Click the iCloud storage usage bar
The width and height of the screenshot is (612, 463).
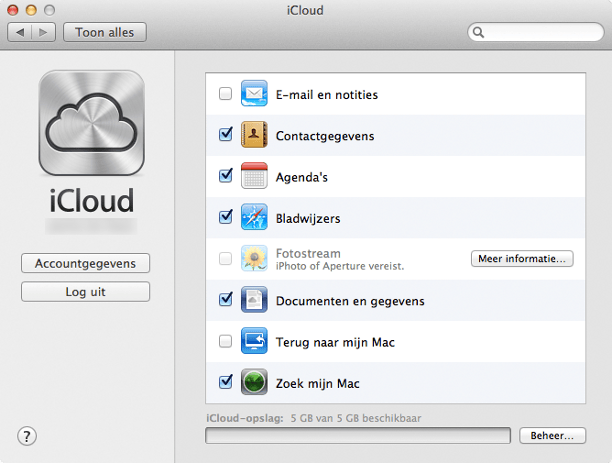358,435
